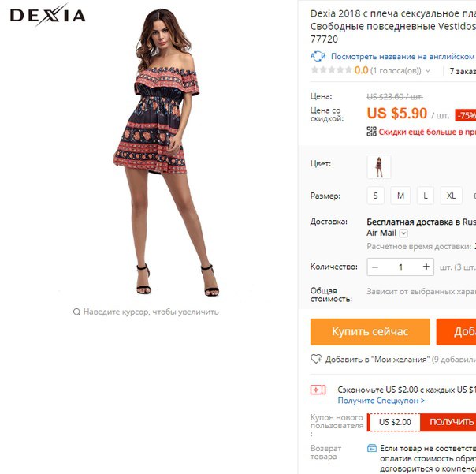
Task: Select the dress color thumbnail swatch
Action: pos(379,167)
